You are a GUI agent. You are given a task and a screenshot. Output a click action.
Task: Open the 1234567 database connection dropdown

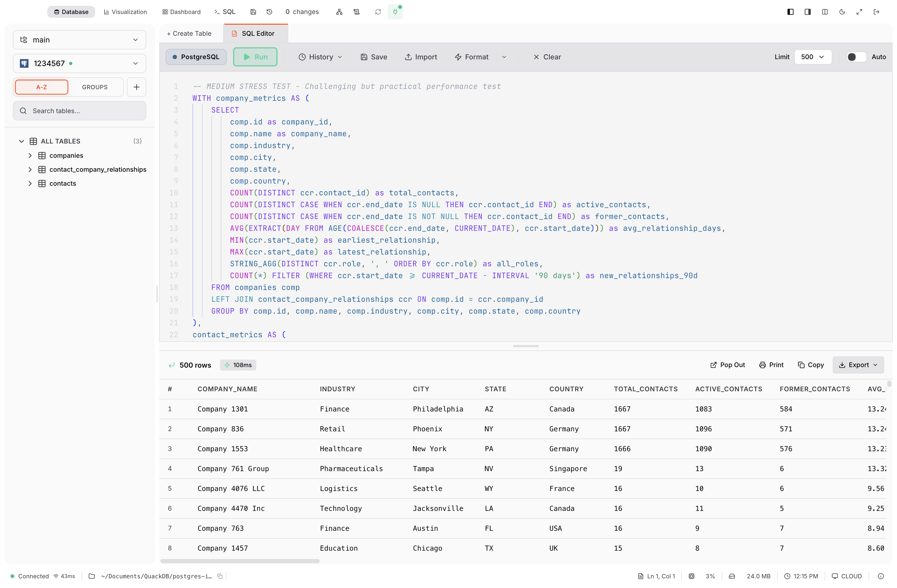pyautogui.click(x=80, y=63)
